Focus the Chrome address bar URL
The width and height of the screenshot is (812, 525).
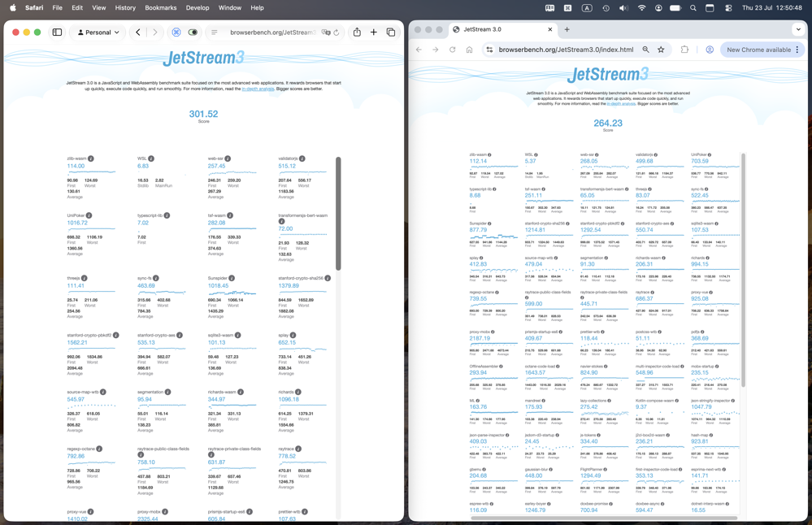(x=566, y=50)
